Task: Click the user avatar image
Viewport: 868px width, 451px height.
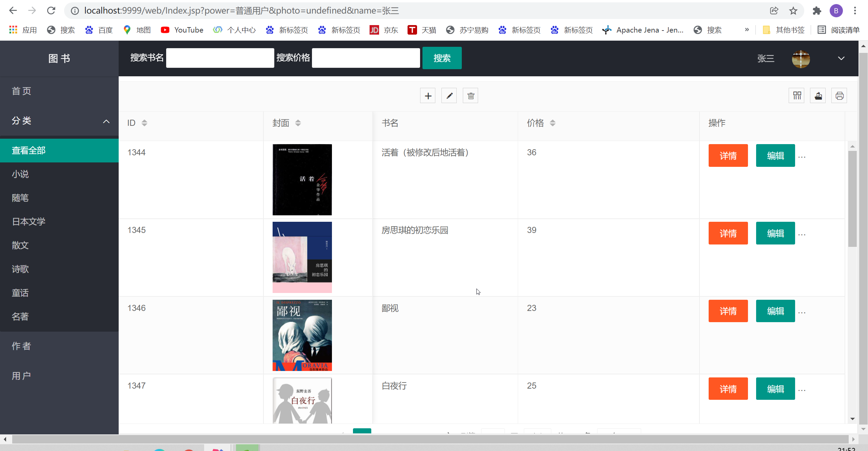Action: click(801, 59)
